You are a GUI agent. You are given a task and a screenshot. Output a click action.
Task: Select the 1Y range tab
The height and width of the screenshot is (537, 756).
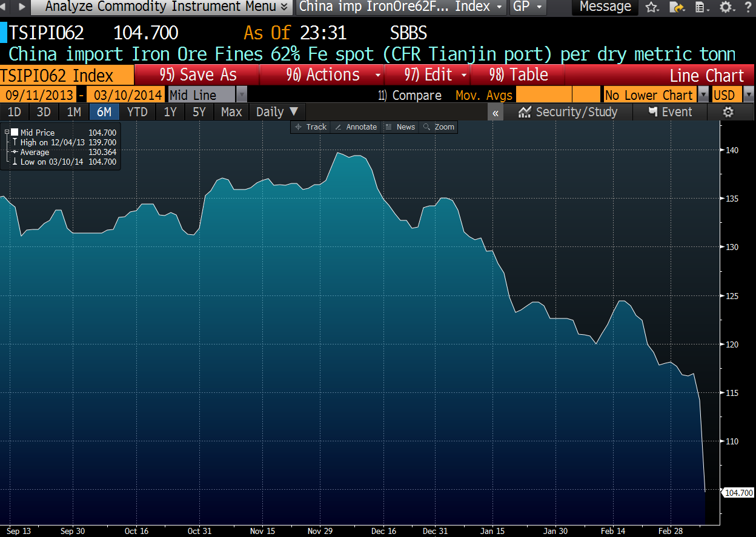170,112
